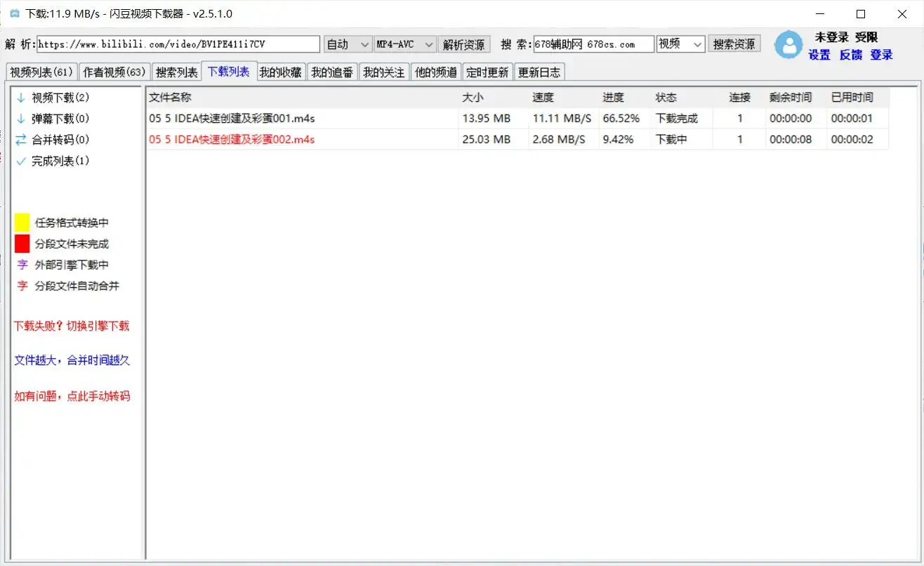Open the 自动 quality dropdown
924x566 pixels.
[347, 44]
